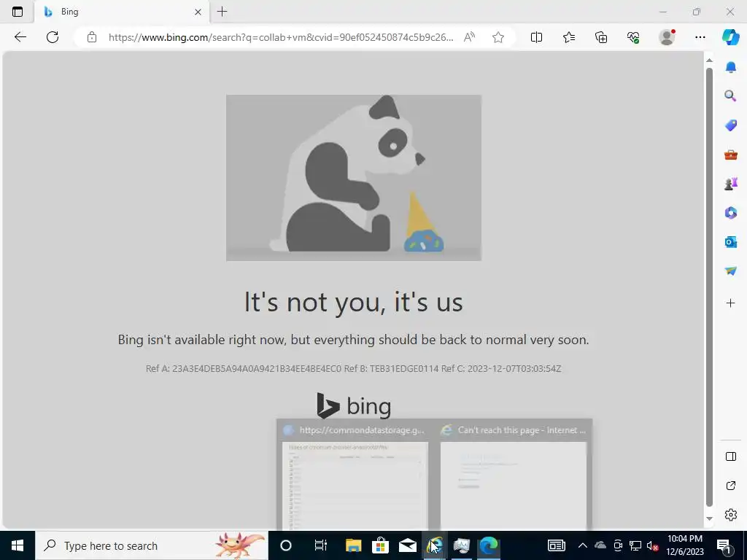The image size is (747, 560).
Task: Go back to the previous page
Action: click(20, 37)
